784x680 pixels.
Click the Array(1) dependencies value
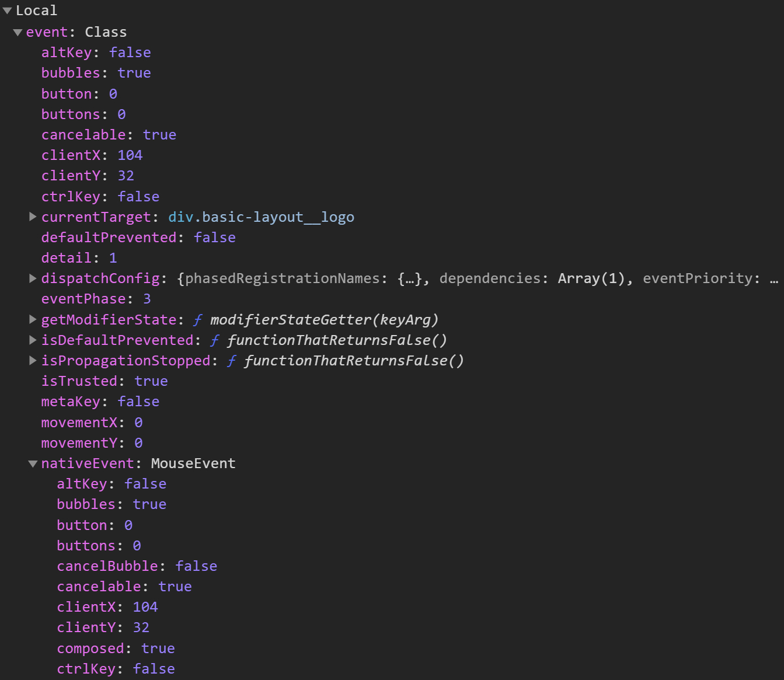click(x=591, y=278)
